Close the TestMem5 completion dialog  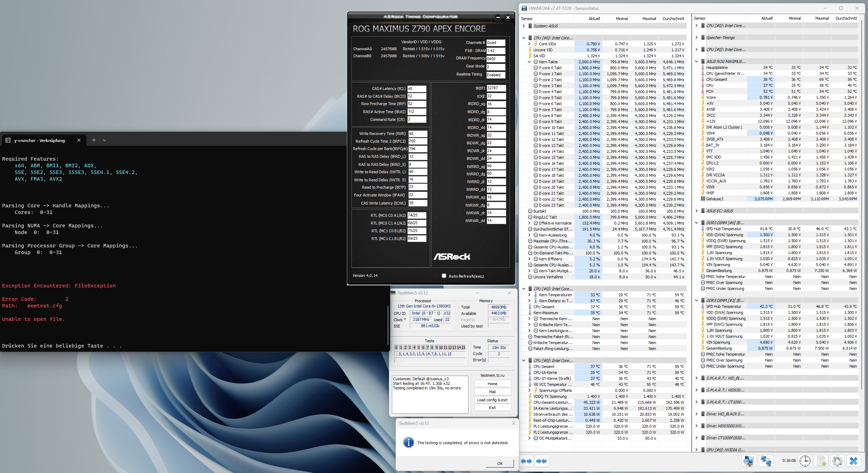513,423
